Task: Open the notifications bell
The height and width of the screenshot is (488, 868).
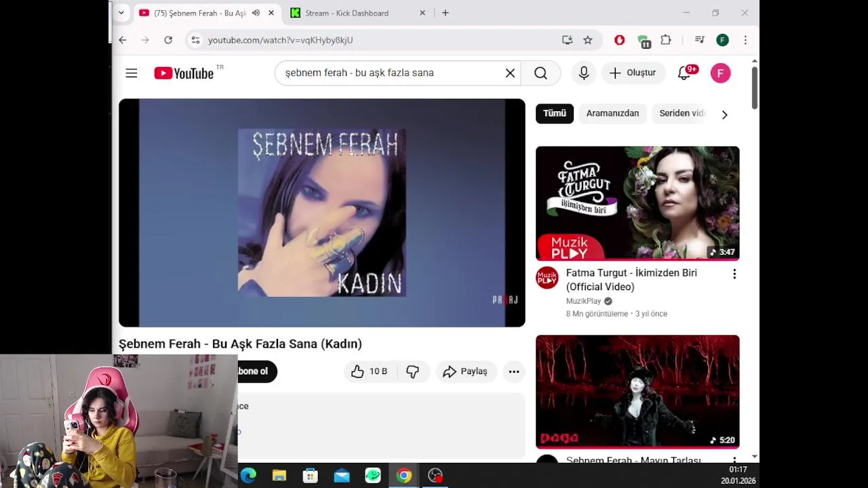Action: [x=685, y=73]
